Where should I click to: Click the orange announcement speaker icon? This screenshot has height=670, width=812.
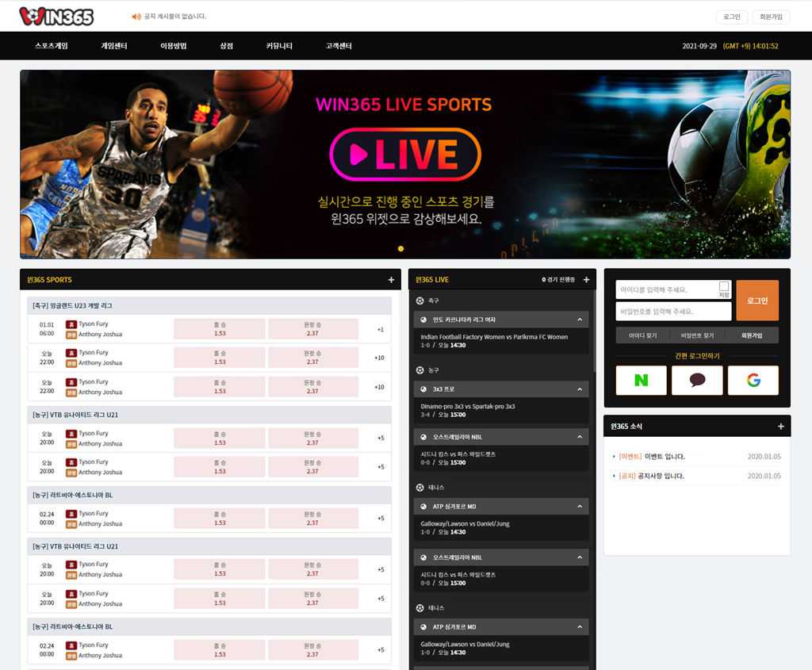[135, 17]
